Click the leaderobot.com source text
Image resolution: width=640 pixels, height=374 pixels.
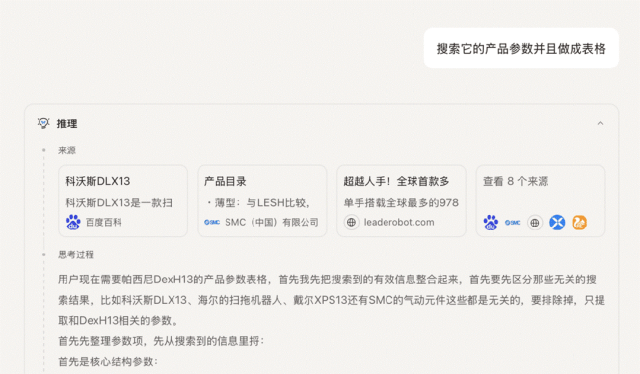coord(399,223)
